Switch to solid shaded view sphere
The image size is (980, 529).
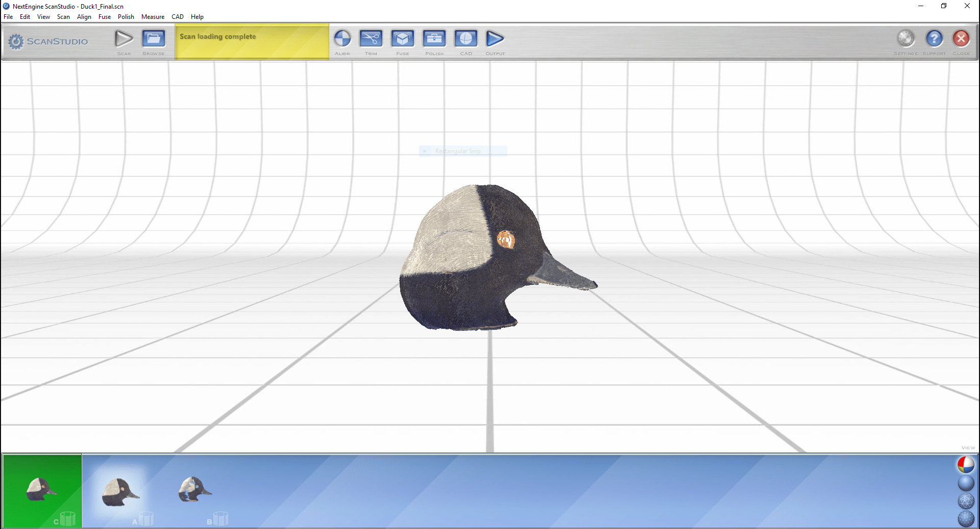[x=966, y=483]
